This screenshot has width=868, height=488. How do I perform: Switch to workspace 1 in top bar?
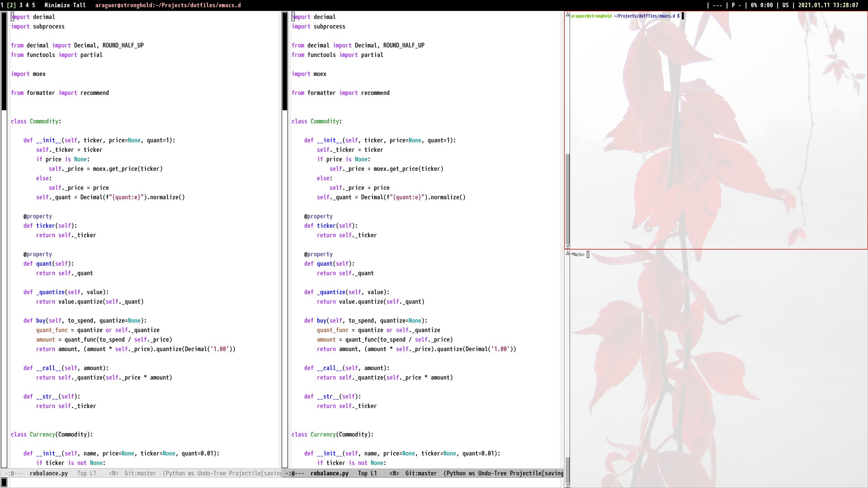pyautogui.click(x=2, y=5)
